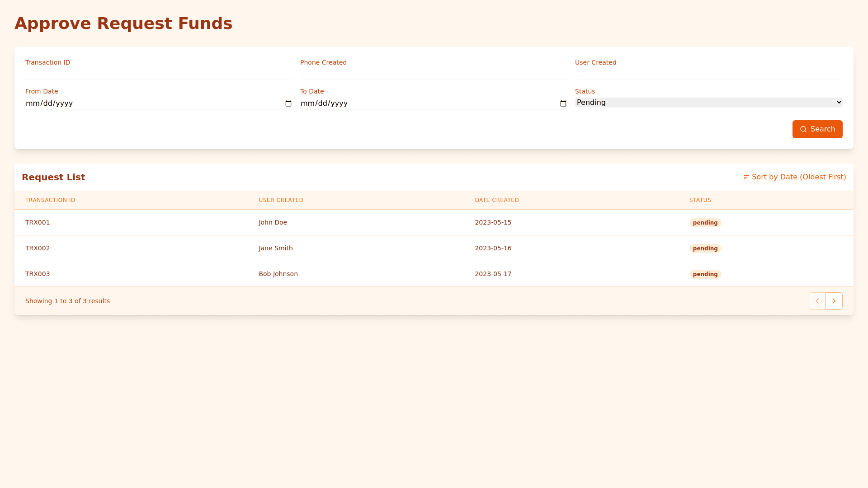Go to previous page with left chevron

(x=817, y=301)
